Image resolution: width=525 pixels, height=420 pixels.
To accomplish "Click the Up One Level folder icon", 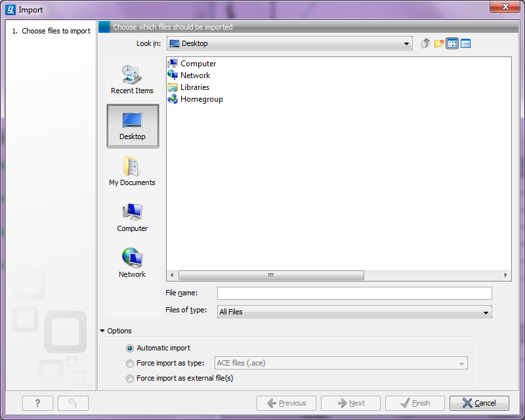I will click(x=426, y=44).
